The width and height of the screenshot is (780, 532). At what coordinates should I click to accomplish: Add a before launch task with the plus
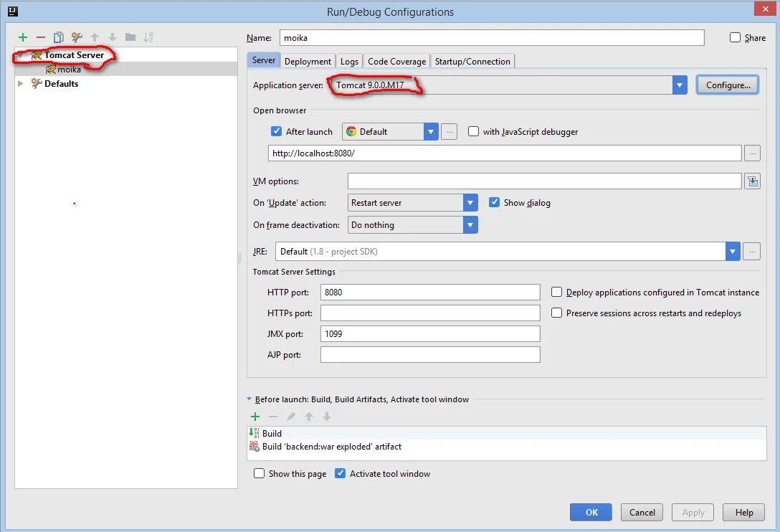pyautogui.click(x=255, y=417)
